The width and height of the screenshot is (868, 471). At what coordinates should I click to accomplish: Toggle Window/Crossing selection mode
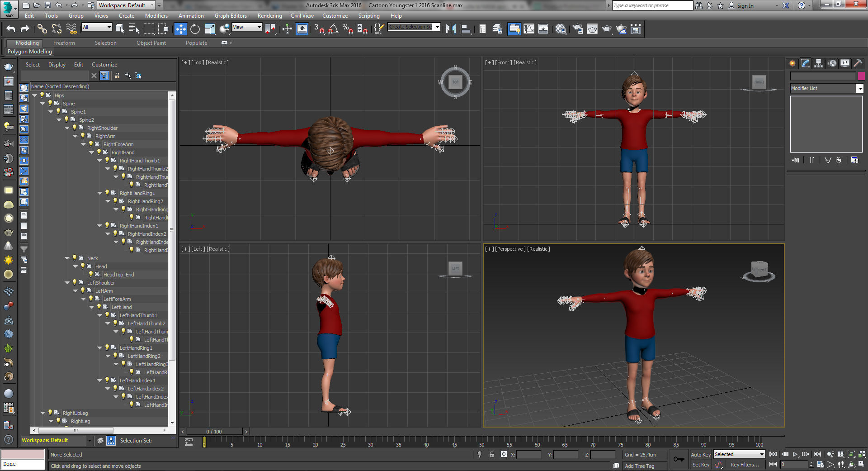163,29
